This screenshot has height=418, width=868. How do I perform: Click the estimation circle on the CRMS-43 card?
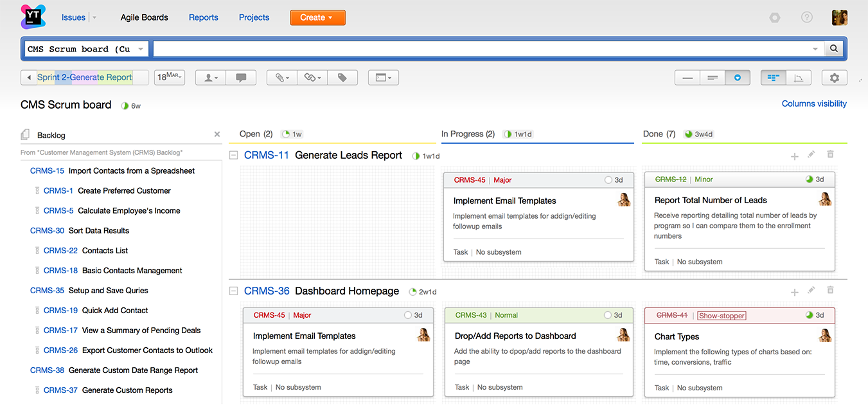click(608, 315)
